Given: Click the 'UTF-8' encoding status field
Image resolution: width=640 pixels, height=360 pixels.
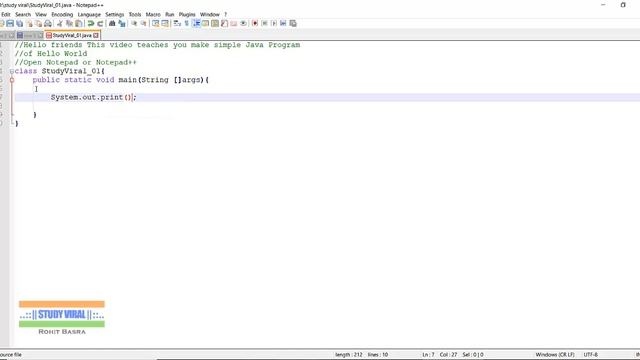Looking at the screenshot, I should 591,355.
